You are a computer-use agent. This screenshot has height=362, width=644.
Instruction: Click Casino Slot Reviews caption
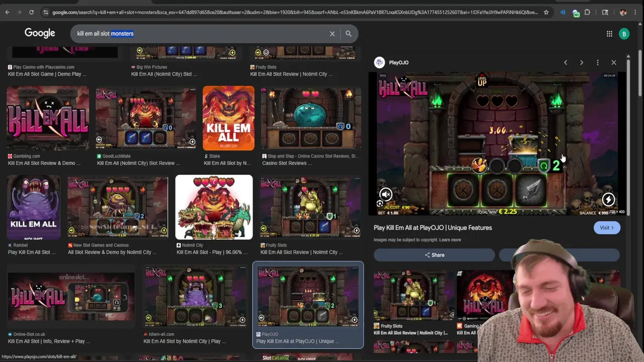coord(287,163)
